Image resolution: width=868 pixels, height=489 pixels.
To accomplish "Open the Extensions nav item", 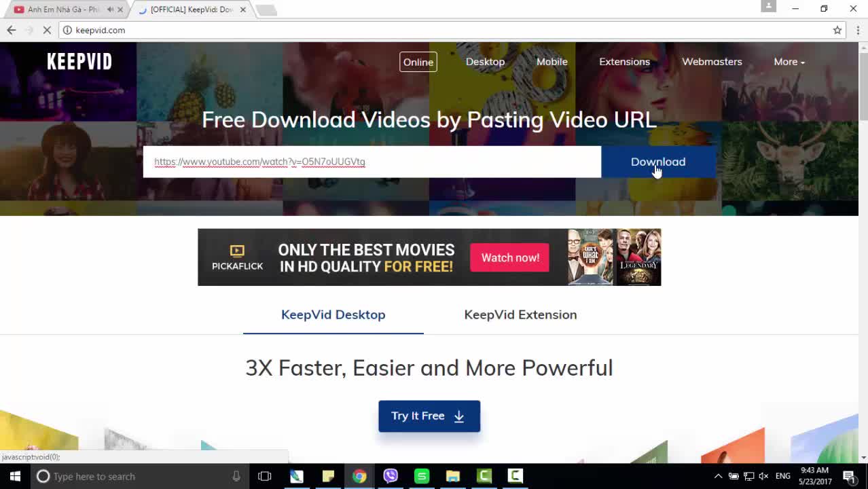I will pos(624,62).
